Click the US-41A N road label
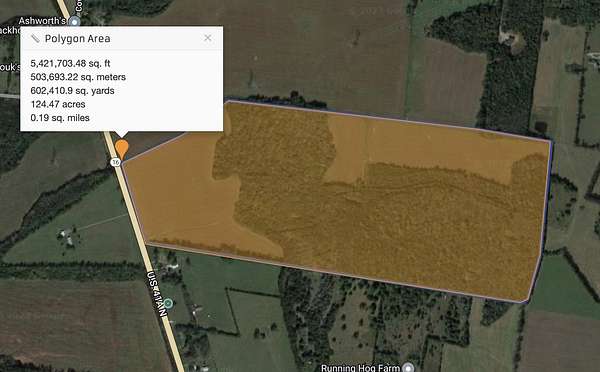Viewport: 600px width, 372px height. [x=157, y=294]
